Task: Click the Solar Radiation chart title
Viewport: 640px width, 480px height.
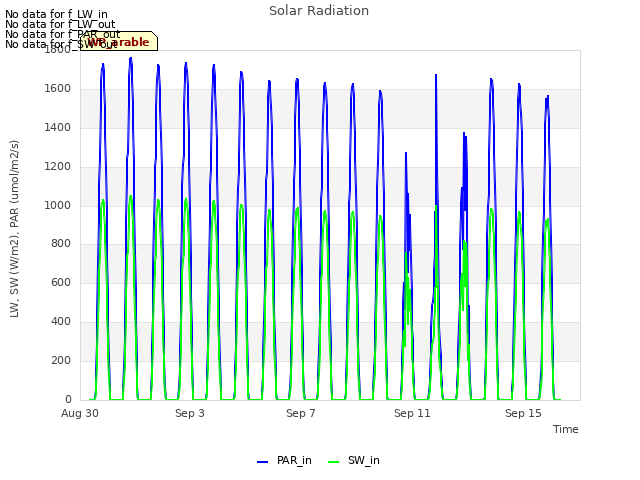Action: pos(319,11)
